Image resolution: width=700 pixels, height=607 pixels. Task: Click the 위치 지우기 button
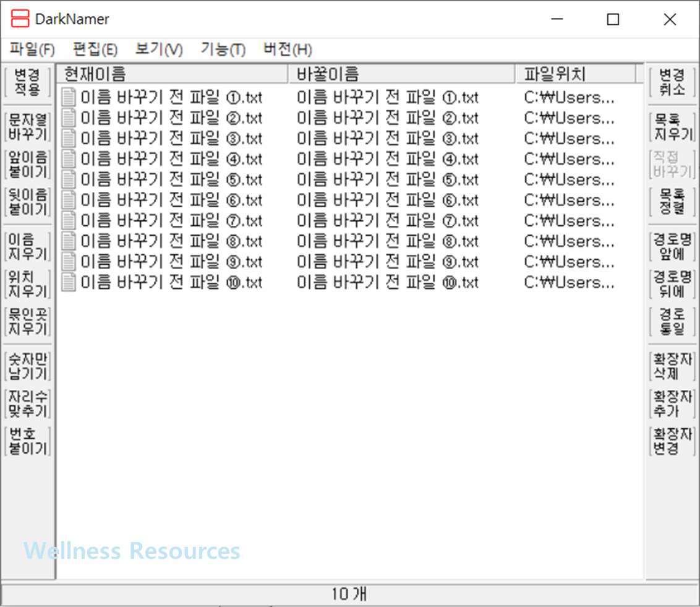(x=28, y=284)
